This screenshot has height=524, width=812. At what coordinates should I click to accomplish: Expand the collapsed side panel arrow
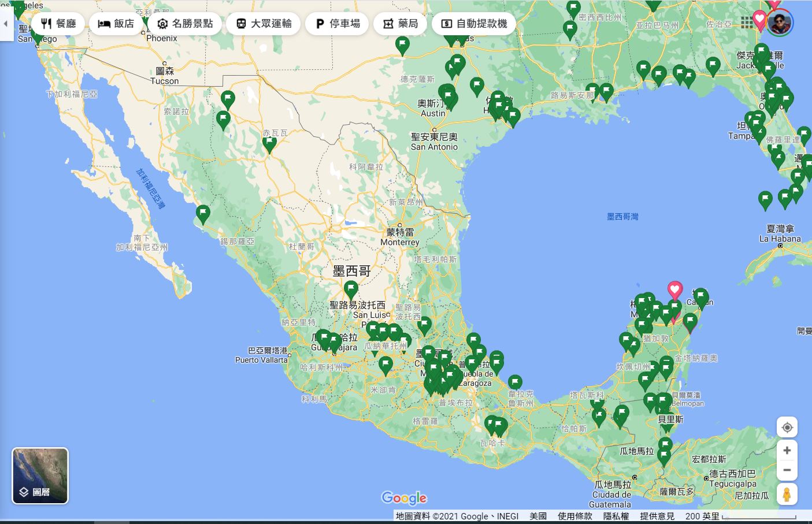click(6, 24)
